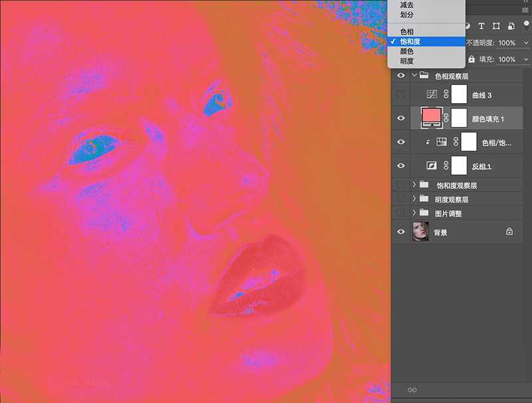Click the Shape layer filter icon
The height and width of the screenshot is (403, 532).
pos(496,26)
